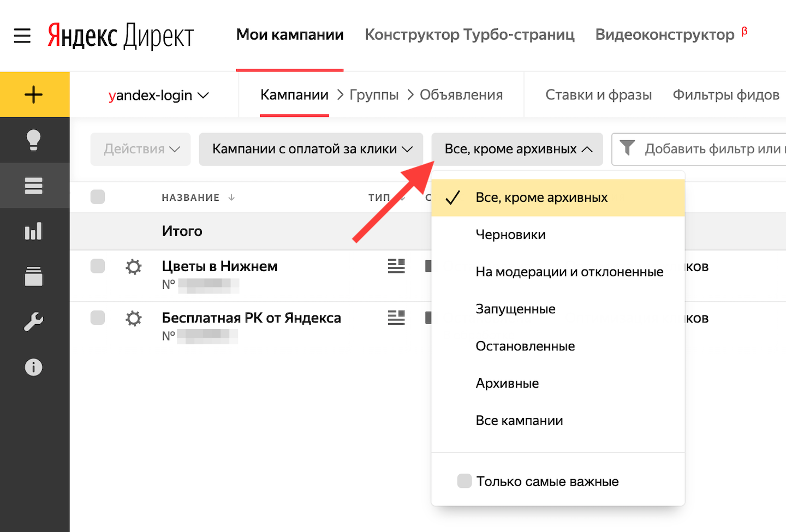Open settings gear for Цветы в Нижнем
Image resolution: width=786 pixels, height=532 pixels.
click(x=134, y=267)
